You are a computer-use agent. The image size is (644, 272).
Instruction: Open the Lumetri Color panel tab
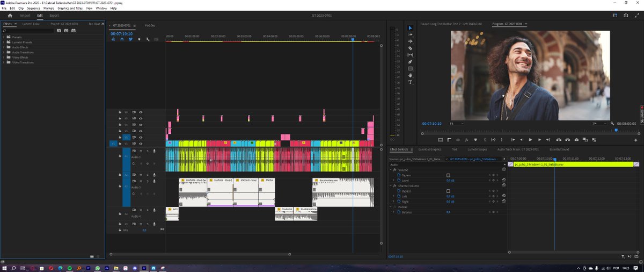[x=31, y=24]
